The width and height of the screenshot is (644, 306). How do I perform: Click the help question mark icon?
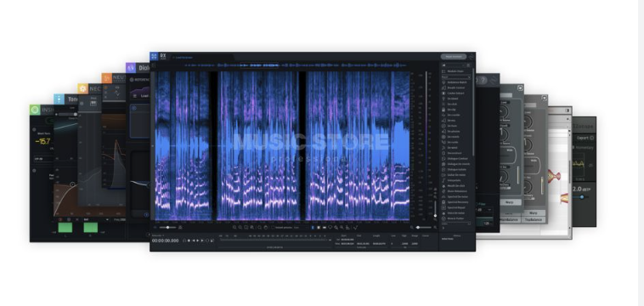[483, 81]
